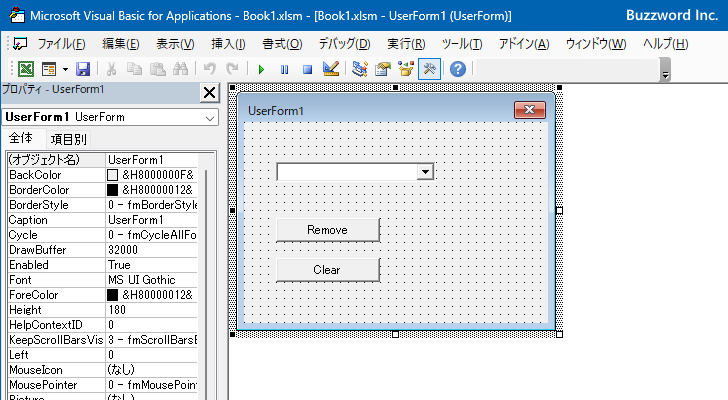
Task: Click the UserForm1 red close button
Action: click(x=530, y=110)
